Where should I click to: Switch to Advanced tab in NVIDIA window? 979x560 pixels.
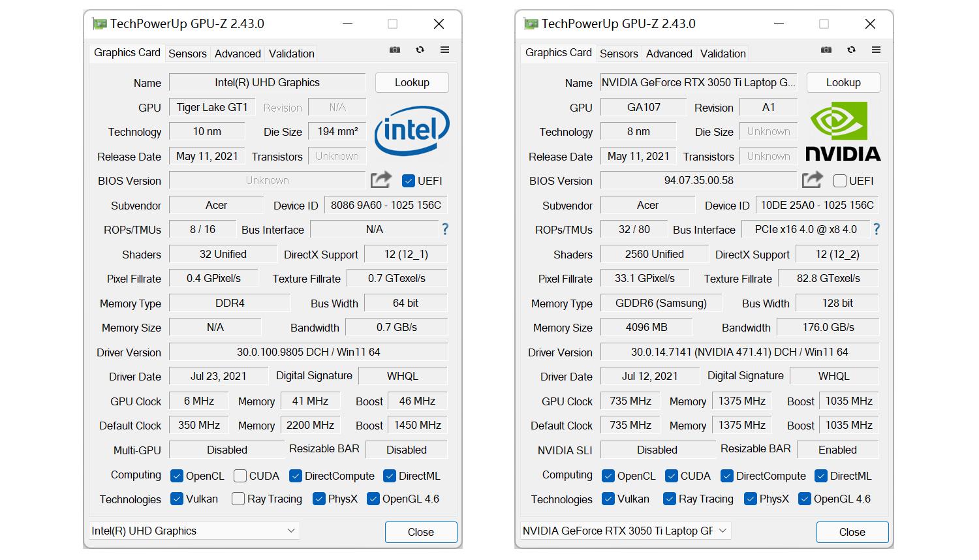pos(669,54)
